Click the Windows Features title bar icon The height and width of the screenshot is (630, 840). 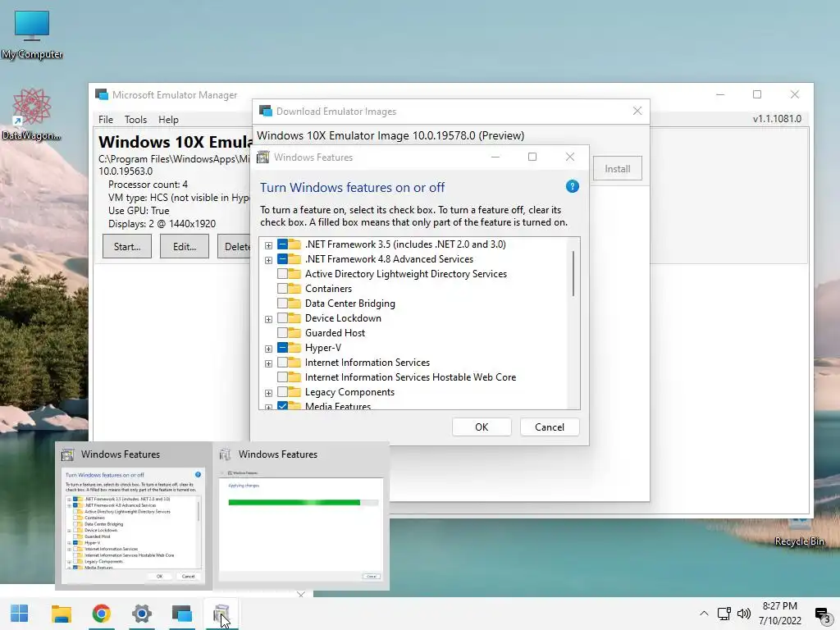[x=263, y=157]
